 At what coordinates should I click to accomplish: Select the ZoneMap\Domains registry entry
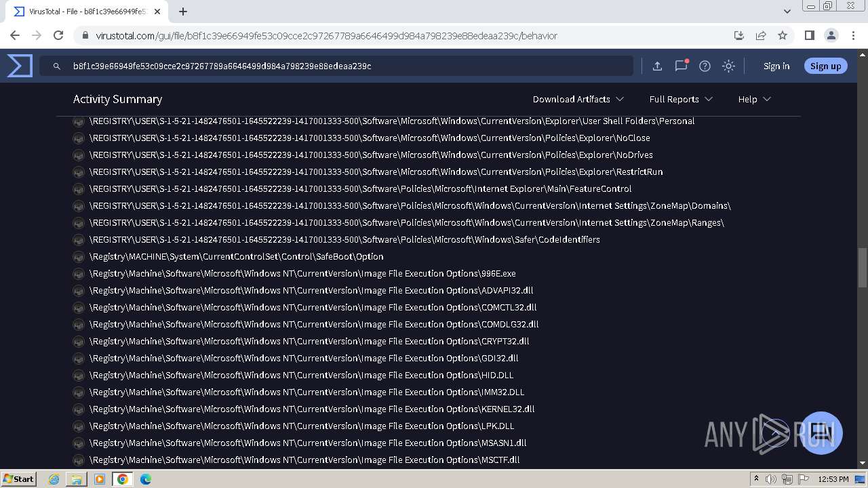tap(410, 206)
